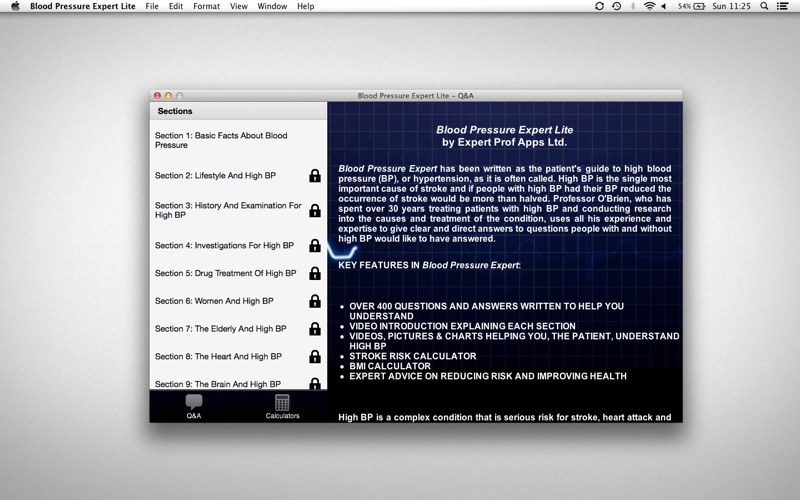Click the lock icon beside Section 2

[x=315, y=176]
